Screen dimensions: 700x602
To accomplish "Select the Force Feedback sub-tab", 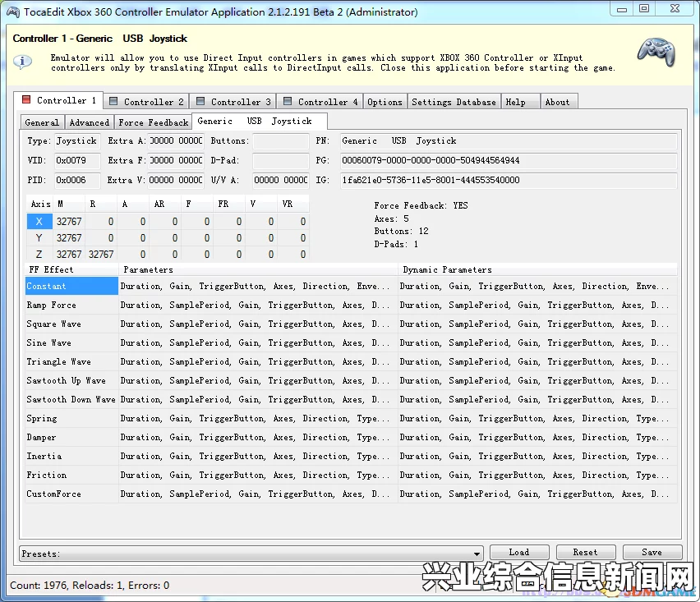I will 153,122.
